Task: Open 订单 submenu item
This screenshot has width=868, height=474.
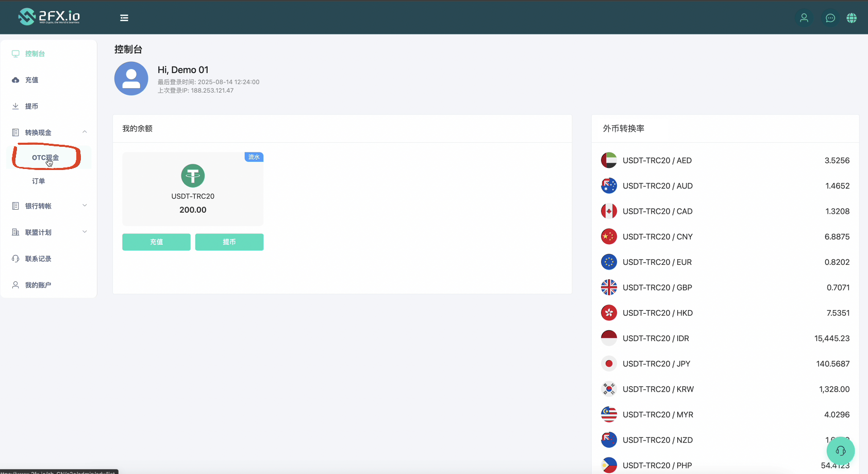Action: click(x=39, y=181)
